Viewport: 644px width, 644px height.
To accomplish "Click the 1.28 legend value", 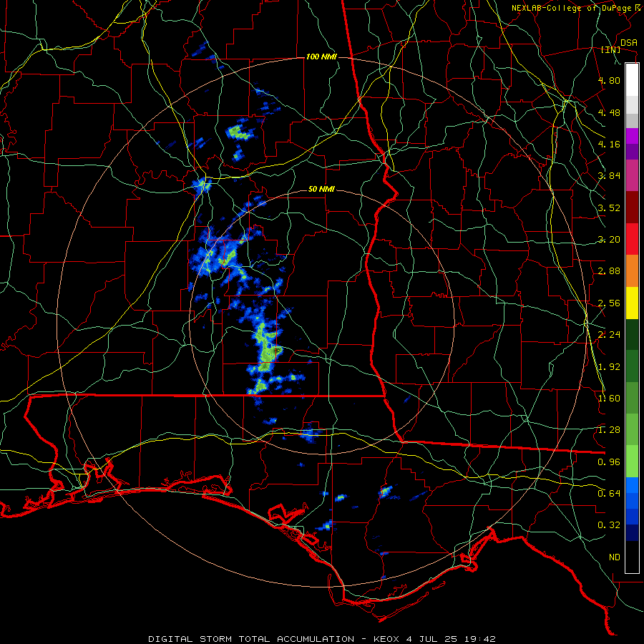I will (609, 430).
